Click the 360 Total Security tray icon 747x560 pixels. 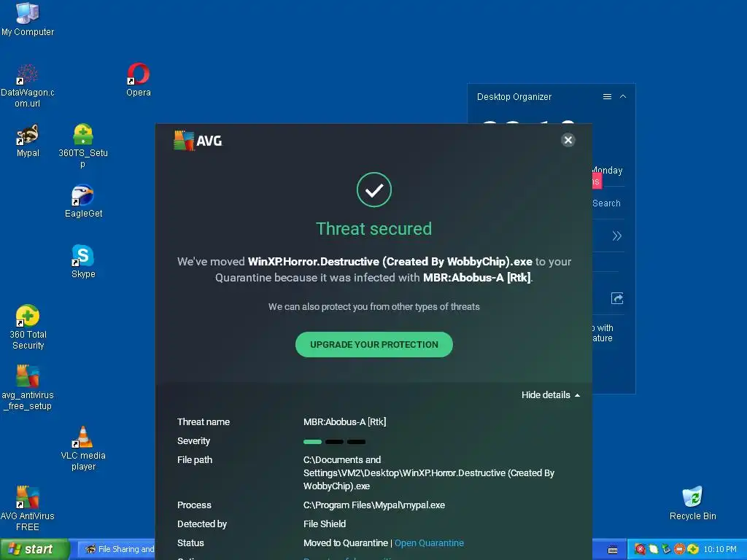(x=692, y=549)
